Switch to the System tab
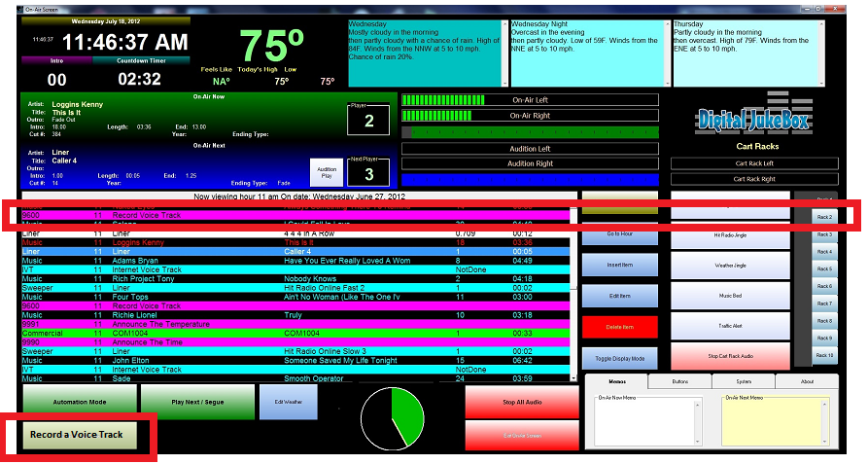Image resolution: width=868 pixels, height=464 pixels. coord(744,381)
